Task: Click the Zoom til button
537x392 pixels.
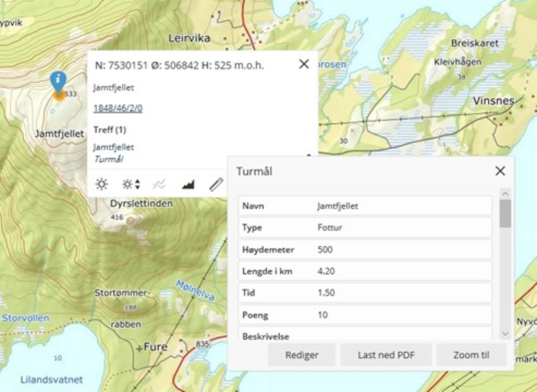Action: [x=471, y=355]
